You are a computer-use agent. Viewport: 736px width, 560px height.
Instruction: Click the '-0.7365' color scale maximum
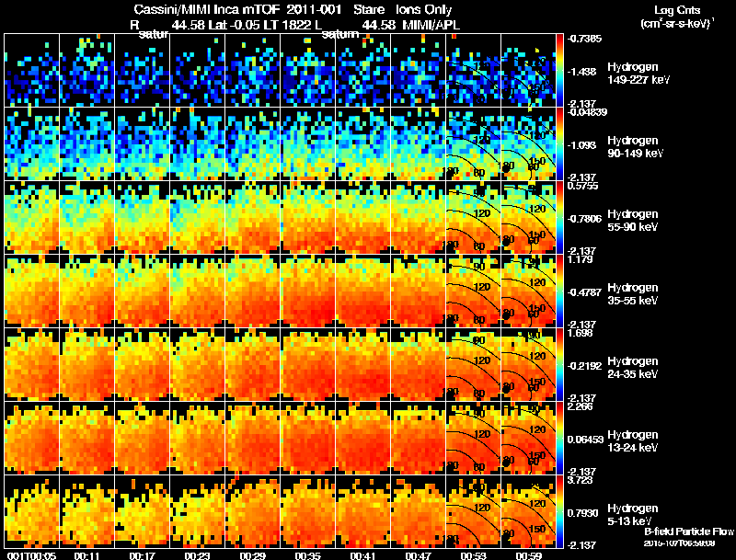tap(584, 39)
